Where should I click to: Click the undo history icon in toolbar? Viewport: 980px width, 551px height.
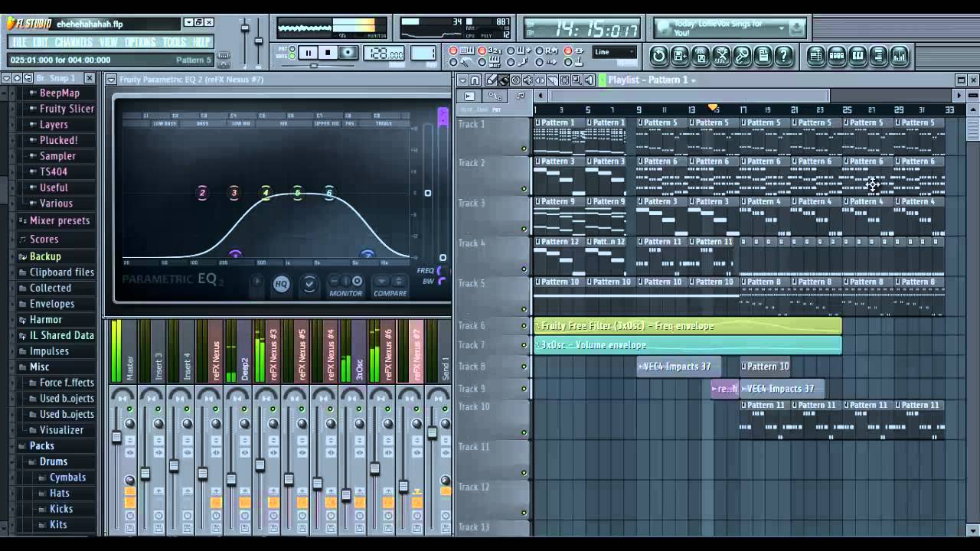point(658,55)
